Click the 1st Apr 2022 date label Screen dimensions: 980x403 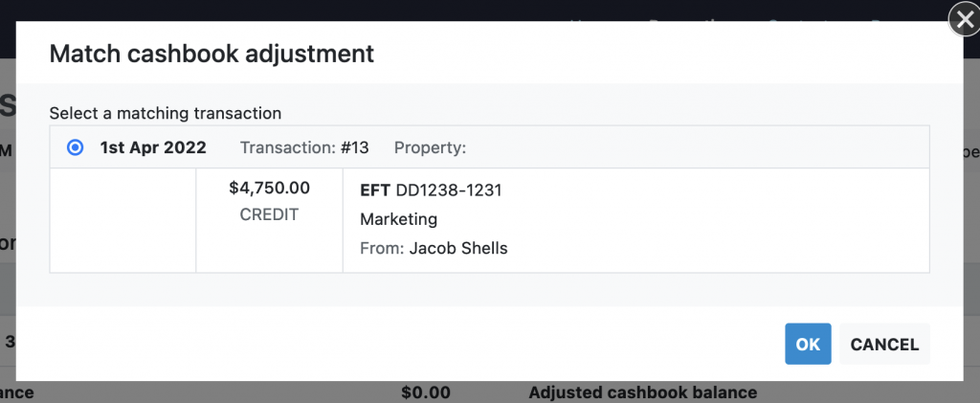pos(153,148)
